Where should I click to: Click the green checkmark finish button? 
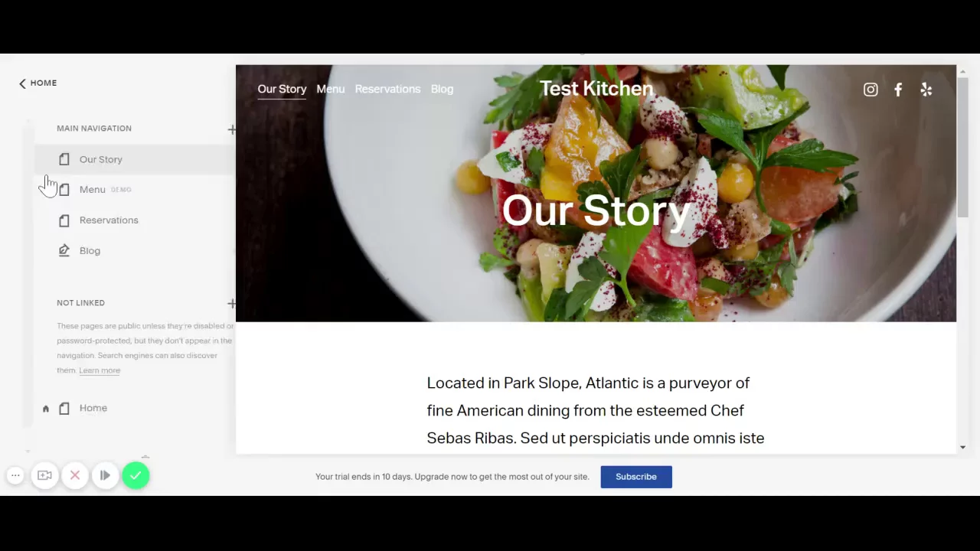pos(136,476)
